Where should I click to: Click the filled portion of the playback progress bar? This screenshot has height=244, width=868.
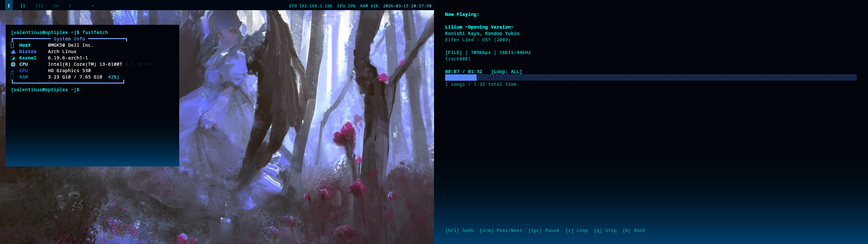coord(461,78)
